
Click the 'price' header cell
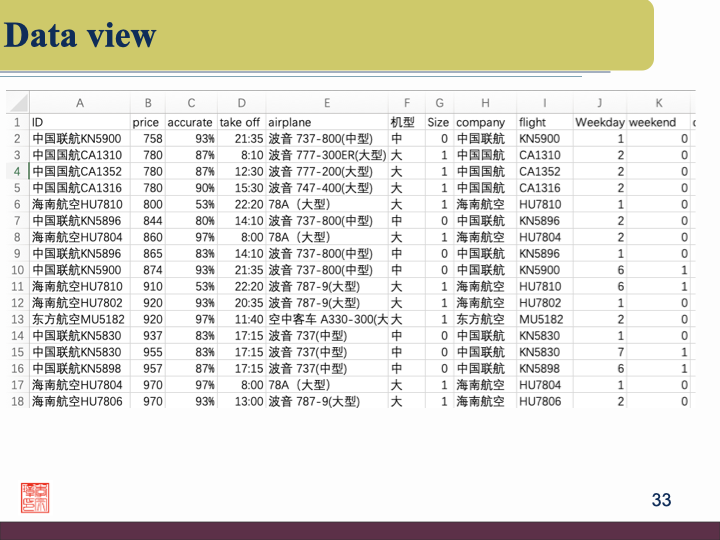pyautogui.click(x=146, y=122)
